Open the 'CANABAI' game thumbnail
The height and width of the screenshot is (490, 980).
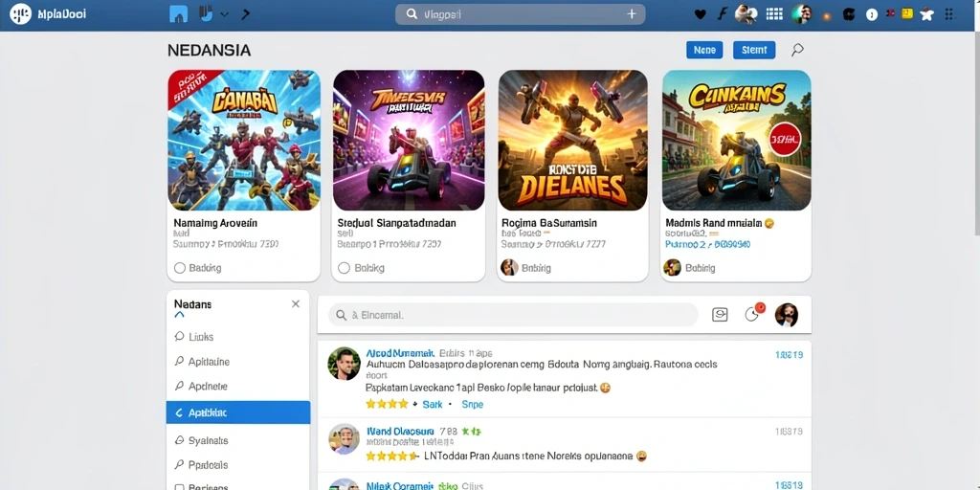tap(244, 140)
